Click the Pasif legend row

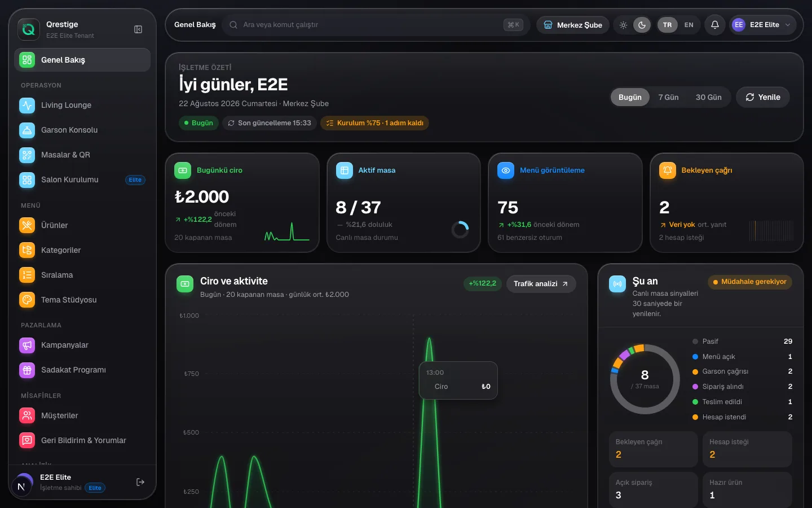742,341
